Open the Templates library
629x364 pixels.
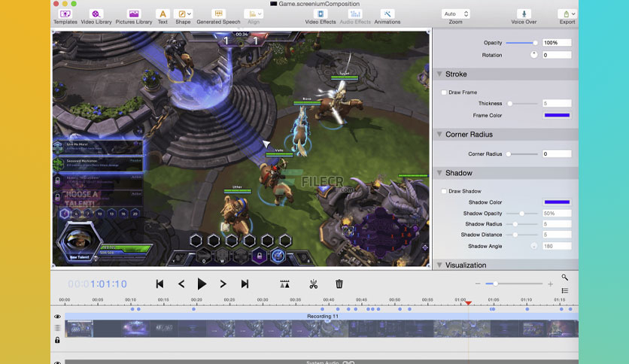point(65,17)
